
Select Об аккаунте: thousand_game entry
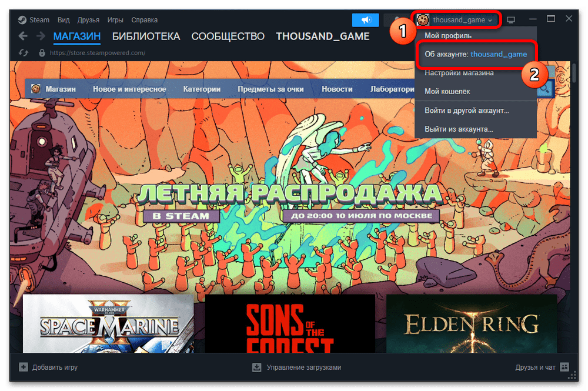pyautogui.click(x=476, y=54)
